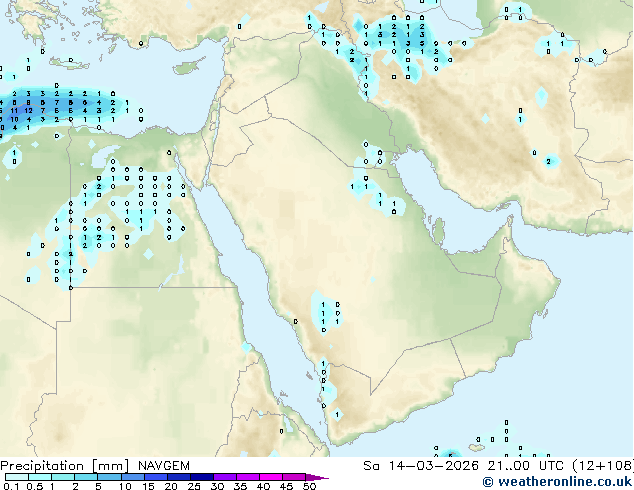Click the time text '21..00 UTC'
Screen dimensions: 634x490
click(526, 466)
